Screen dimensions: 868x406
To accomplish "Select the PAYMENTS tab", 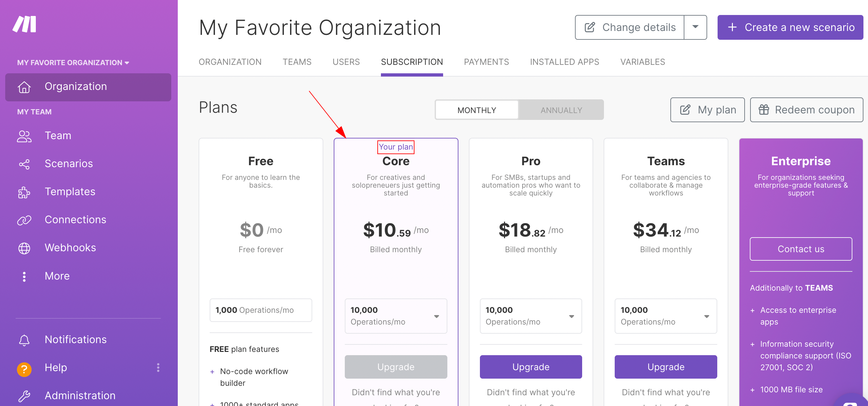I will click(486, 62).
